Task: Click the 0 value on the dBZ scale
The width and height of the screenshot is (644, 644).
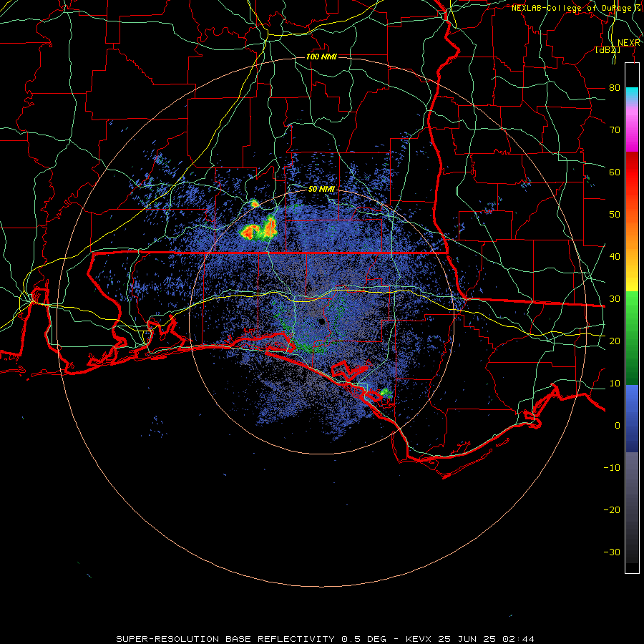Action: (x=618, y=426)
